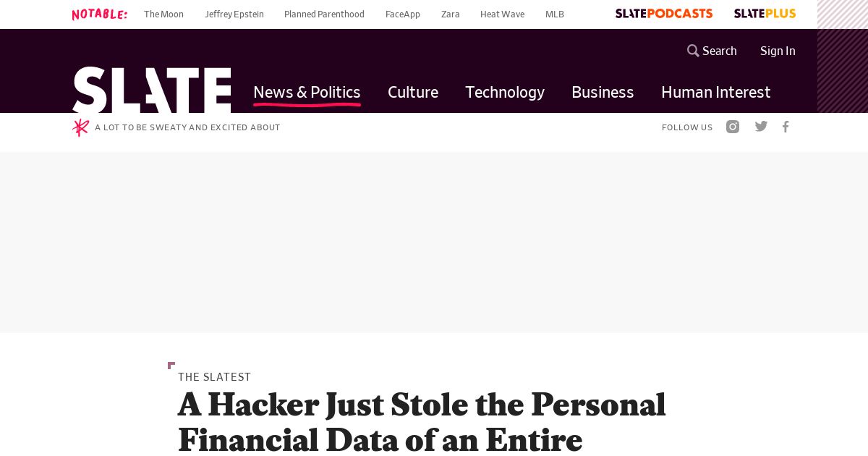Click the pink asterisk star icon
The image size is (868, 456).
pos(80,127)
